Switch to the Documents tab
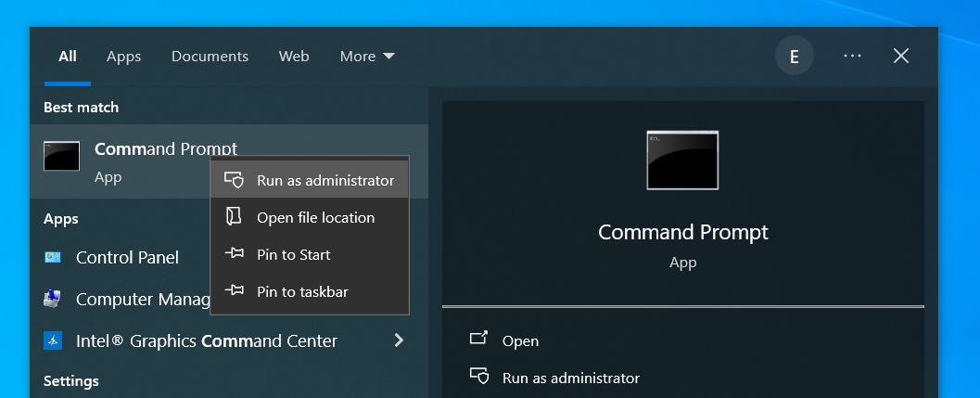Image resolution: width=980 pixels, height=398 pixels. [210, 57]
